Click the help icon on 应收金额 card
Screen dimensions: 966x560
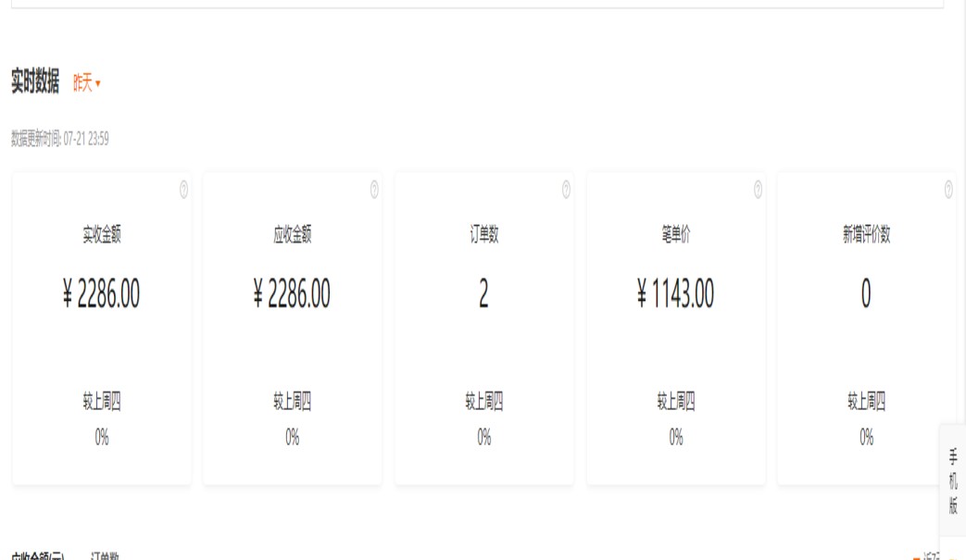click(x=374, y=190)
